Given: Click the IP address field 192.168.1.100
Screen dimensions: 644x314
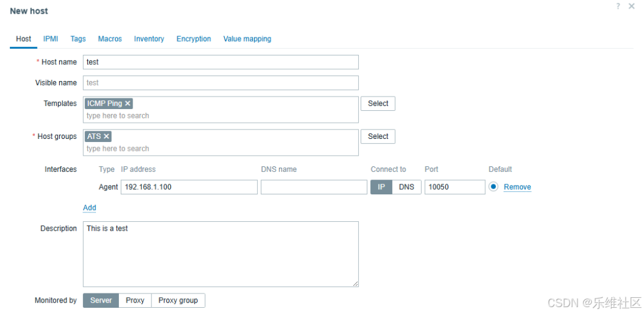Looking at the screenshot, I should click(x=189, y=187).
